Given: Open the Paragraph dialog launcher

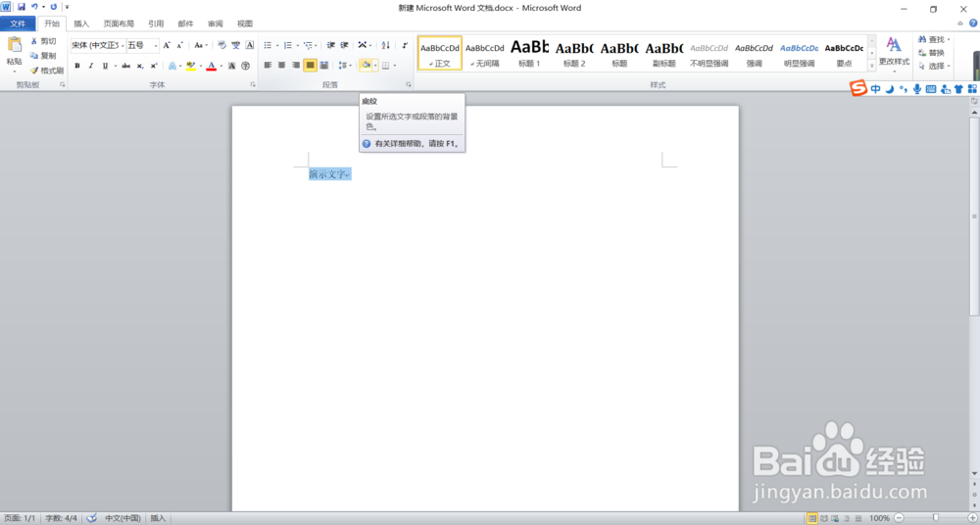Looking at the screenshot, I should coord(408,84).
